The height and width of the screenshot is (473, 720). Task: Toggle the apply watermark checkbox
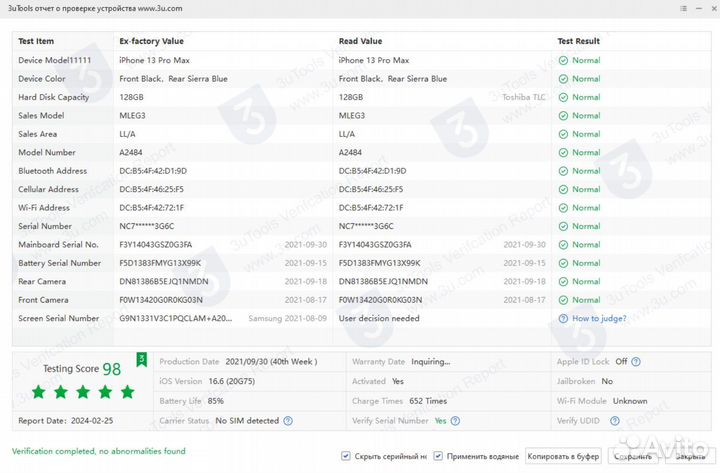click(x=438, y=456)
